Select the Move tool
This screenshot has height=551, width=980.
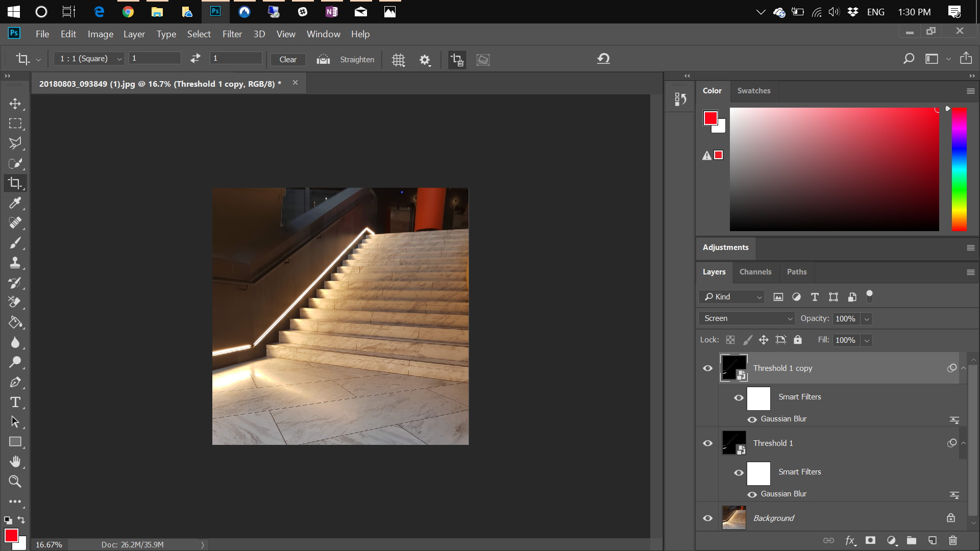click(x=15, y=104)
